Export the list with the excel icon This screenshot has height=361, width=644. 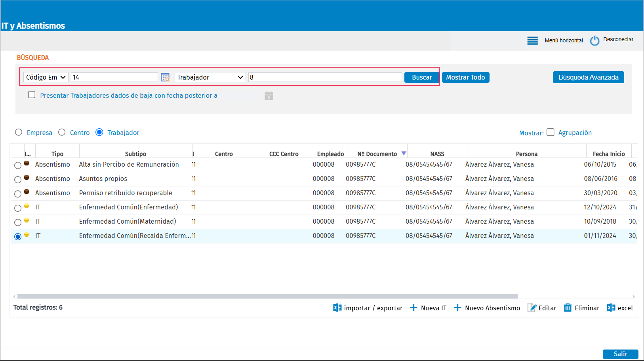pos(611,308)
